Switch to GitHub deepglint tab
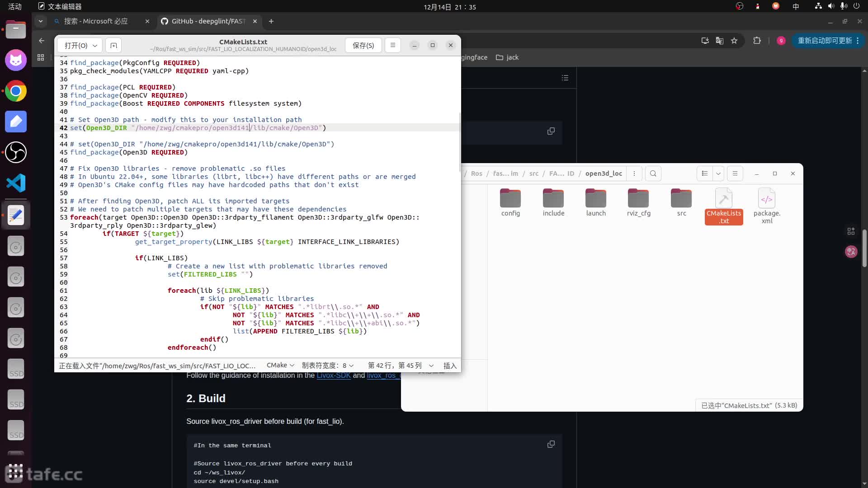Screen dimensions: 868x488 pos(208,21)
